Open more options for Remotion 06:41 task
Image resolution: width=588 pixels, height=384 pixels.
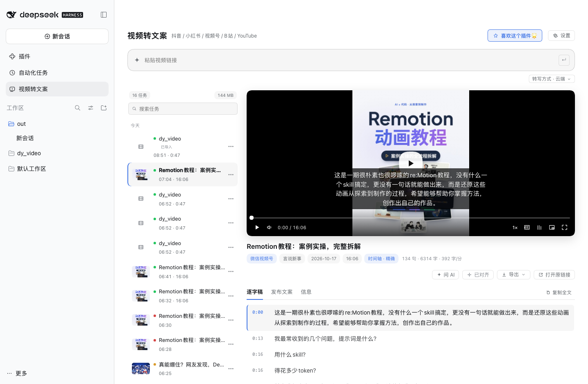click(231, 271)
